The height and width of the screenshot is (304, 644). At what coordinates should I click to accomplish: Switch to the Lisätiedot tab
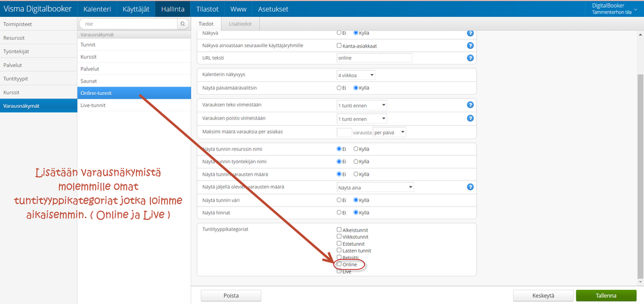(240, 24)
